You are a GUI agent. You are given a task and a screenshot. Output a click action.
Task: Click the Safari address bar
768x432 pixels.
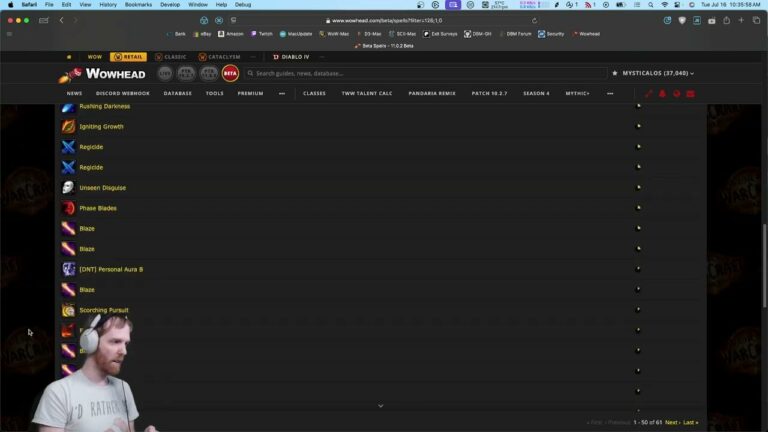tap(384, 21)
